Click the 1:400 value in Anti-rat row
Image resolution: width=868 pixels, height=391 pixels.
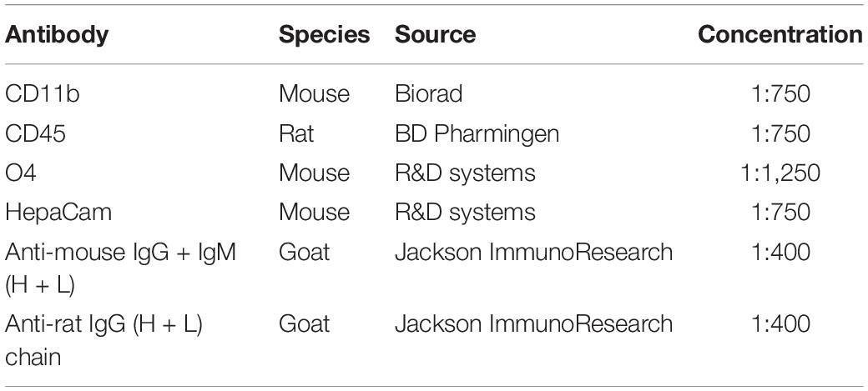point(780,323)
